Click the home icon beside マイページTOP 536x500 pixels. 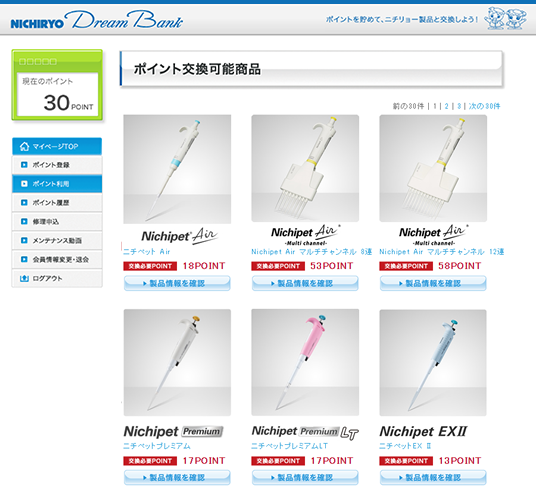point(24,146)
